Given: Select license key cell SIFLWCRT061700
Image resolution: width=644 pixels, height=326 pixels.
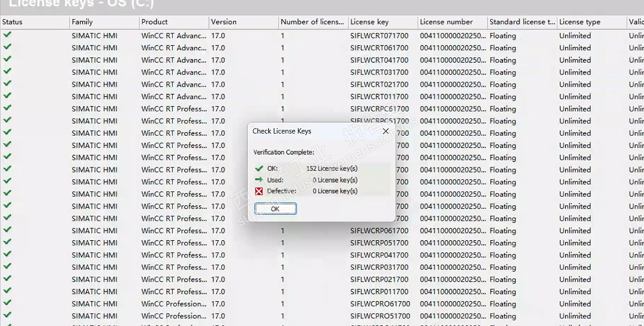Looking at the screenshot, I should (x=380, y=48).
